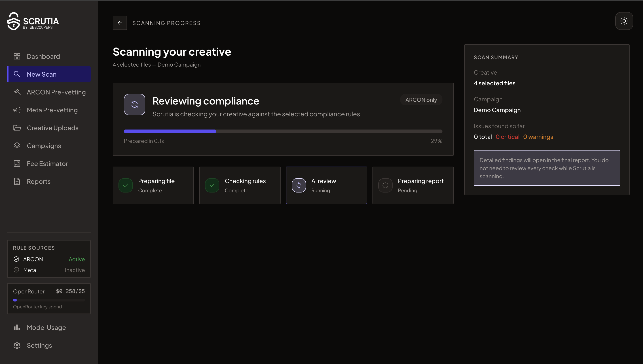Click the 29% progress value

[436, 141]
